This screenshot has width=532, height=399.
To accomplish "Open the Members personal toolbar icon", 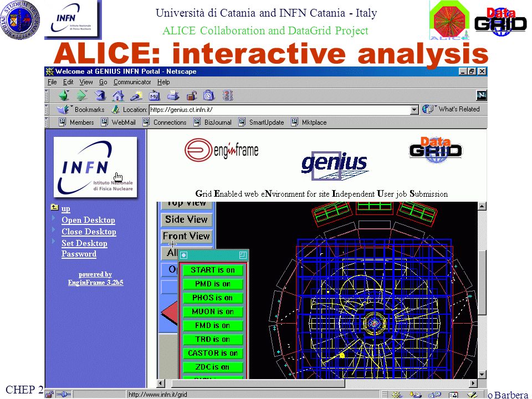I will tap(62, 122).
